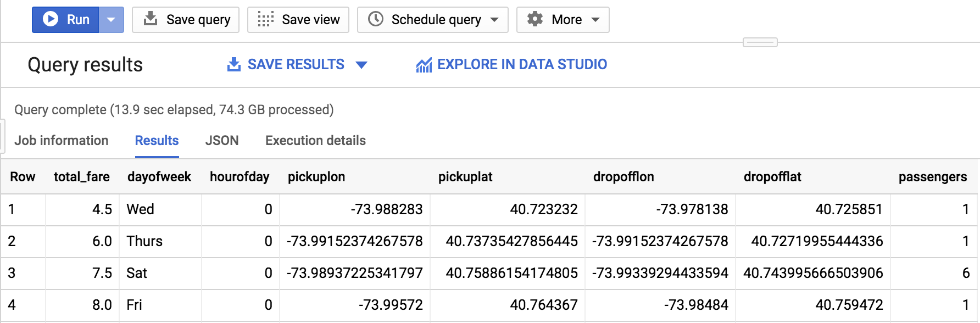This screenshot has width=980, height=323.
Task: Switch to the Job information tab
Action: click(x=62, y=141)
